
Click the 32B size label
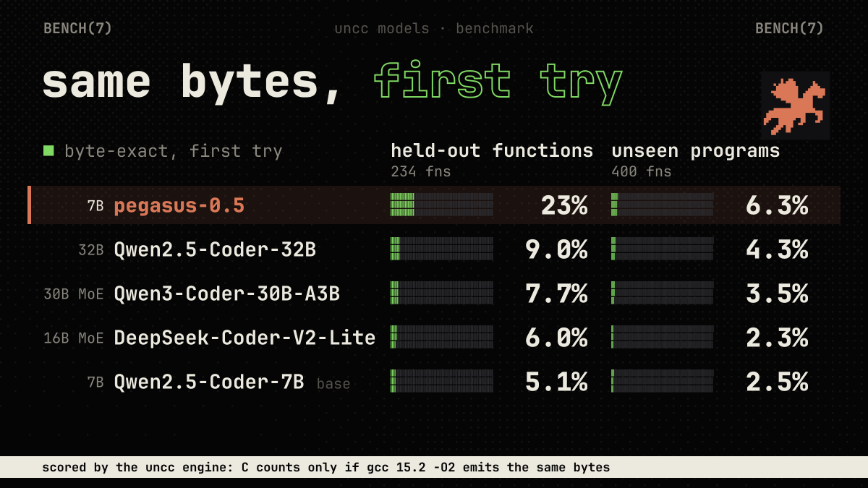click(91, 250)
